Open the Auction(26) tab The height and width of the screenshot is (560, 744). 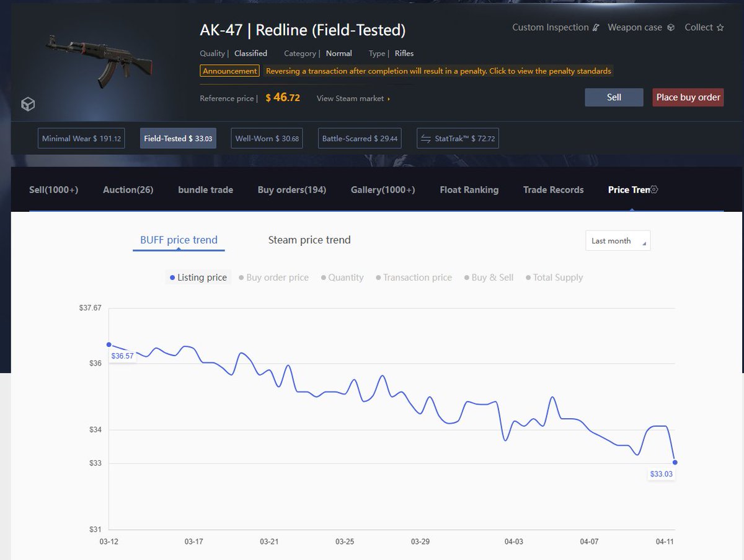tap(128, 190)
